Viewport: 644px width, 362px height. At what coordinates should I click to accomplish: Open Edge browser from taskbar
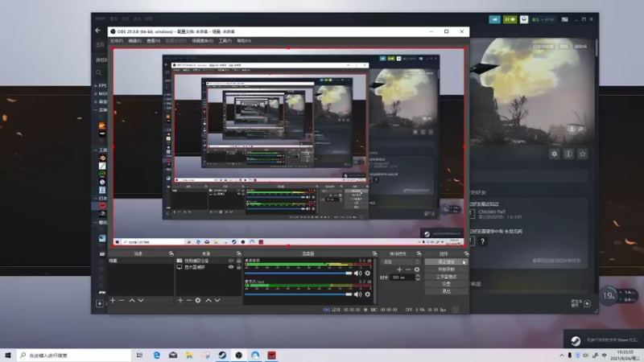click(156, 355)
